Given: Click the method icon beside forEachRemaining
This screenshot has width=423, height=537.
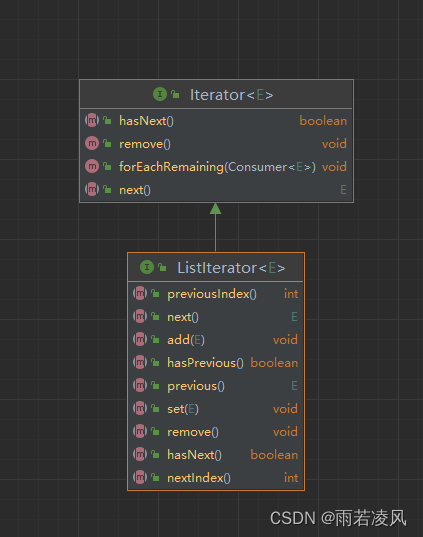Looking at the screenshot, I should 92,166.
